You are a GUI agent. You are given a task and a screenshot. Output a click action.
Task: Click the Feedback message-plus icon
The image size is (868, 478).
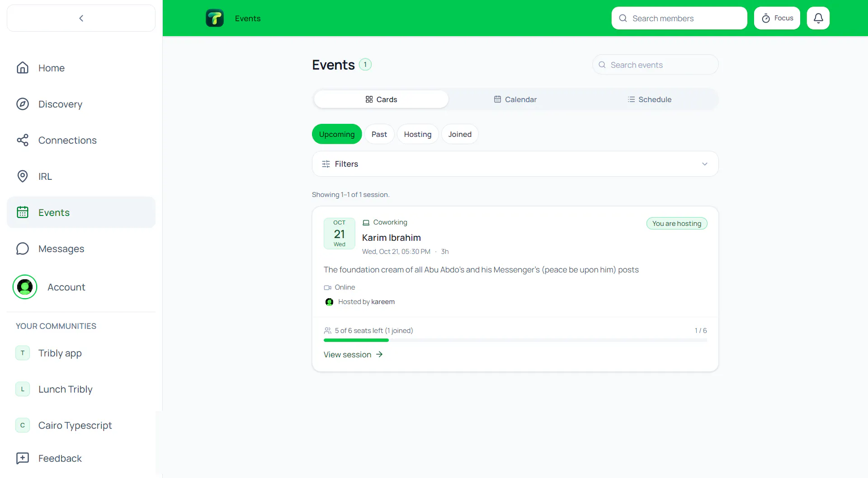pyautogui.click(x=23, y=458)
